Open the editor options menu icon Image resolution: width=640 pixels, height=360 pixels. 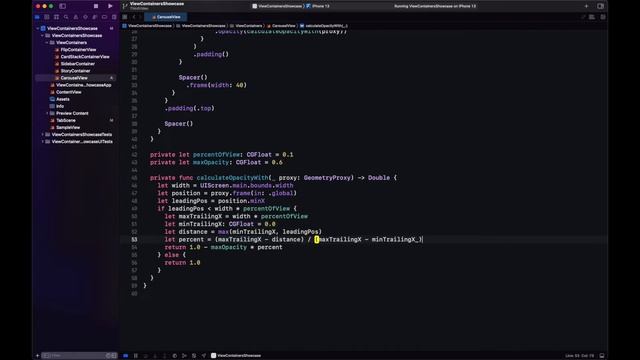click(592, 17)
